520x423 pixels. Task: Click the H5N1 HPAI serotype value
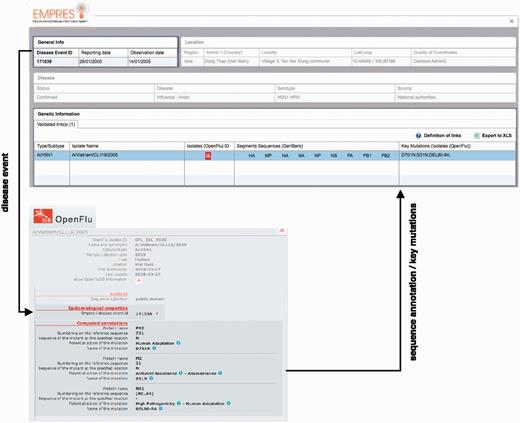click(x=288, y=97)
